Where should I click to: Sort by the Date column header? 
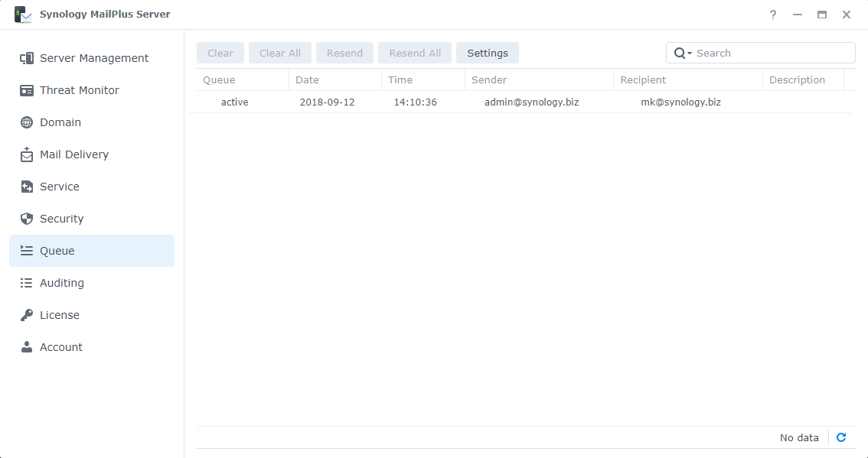pos(335,80)
